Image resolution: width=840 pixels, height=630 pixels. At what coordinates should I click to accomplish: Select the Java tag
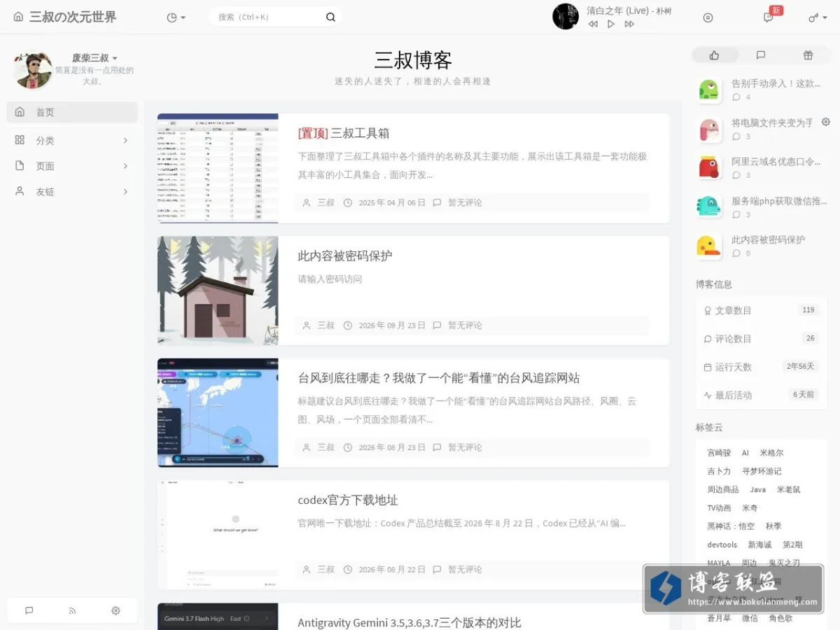click(x=758, y=489)
